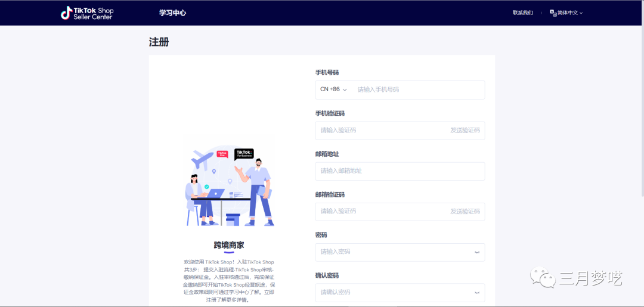Click the 欢迎使用 TikTok Shop description paragraph
The width and height of the screenshot is (644, 307).
pos(229,281)
